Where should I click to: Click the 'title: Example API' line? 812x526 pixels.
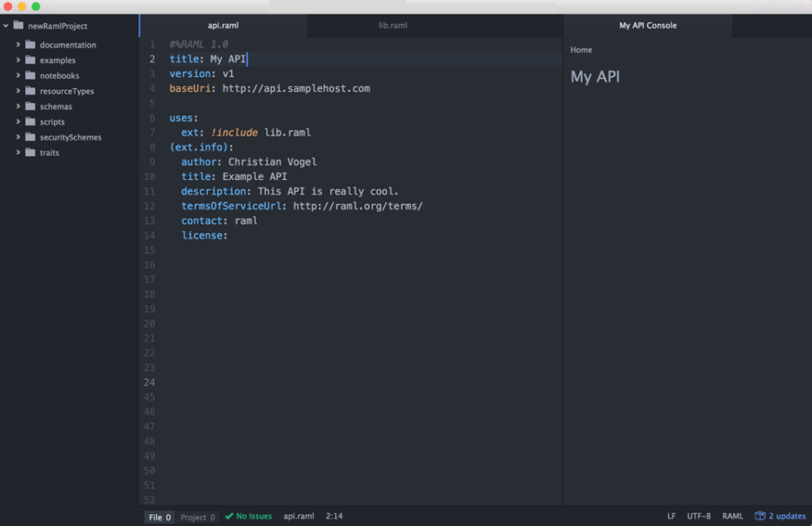234,177
